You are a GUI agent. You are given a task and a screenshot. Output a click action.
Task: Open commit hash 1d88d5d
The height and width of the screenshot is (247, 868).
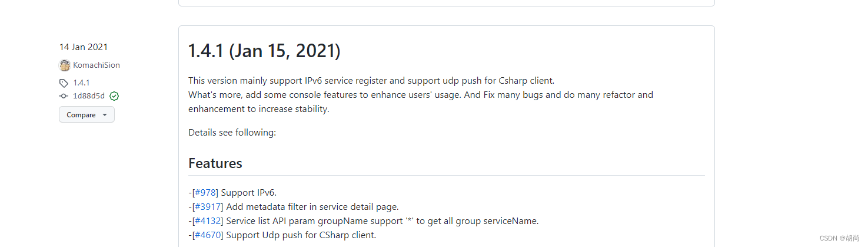[89, 96]
